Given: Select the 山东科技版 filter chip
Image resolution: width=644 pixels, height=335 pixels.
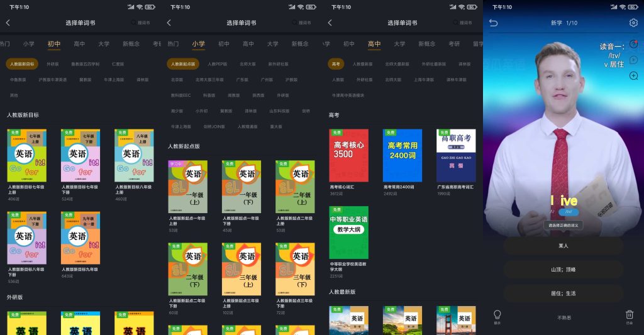Looking at the screenshot, I should (279, 111).
